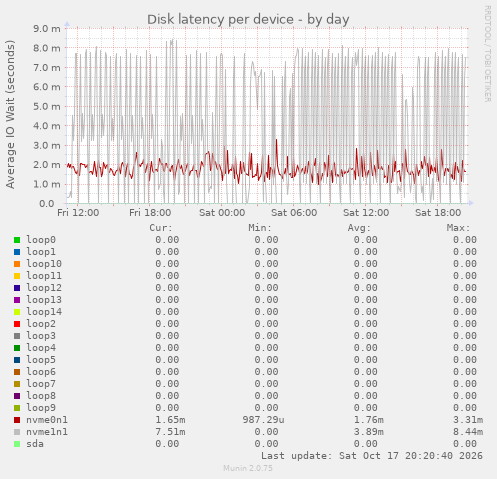
Task: Click the '5.0 m' y-axis label
Action: pos(47,106)
